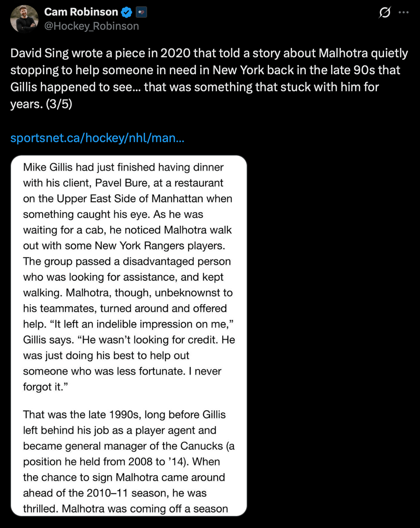
Task: Open the sportsnet.ca article link
Action: [97, 138]
